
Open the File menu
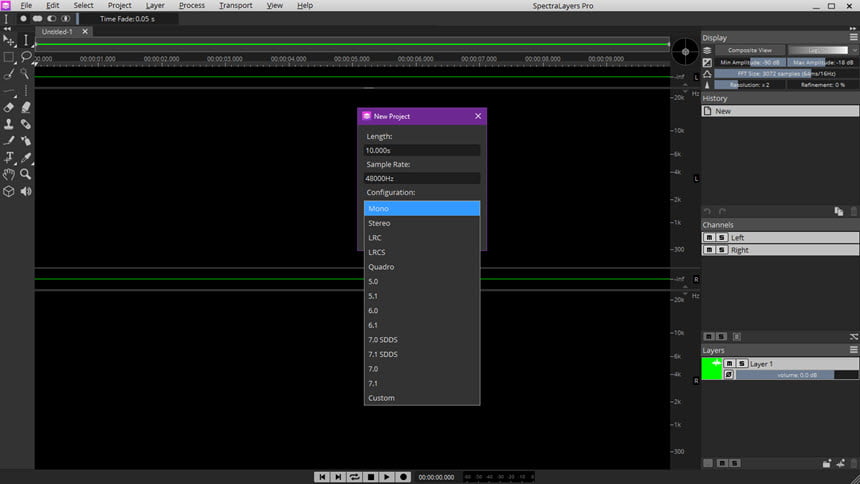click(26, 5)
